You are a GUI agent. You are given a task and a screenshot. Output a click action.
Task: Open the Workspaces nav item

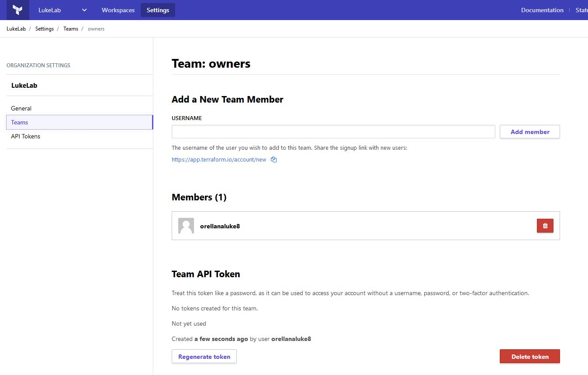click(x=118, y=10)
